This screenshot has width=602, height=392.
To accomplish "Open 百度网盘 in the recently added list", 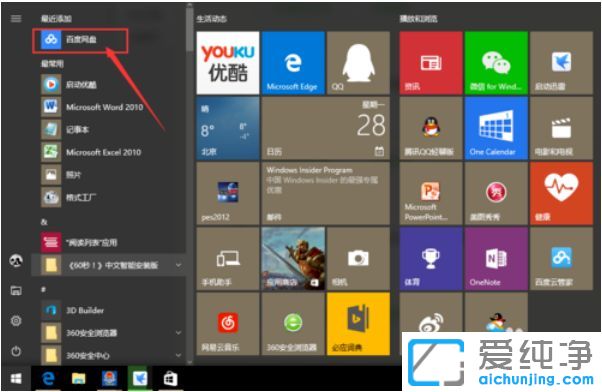I will click(x=80, y=39).
